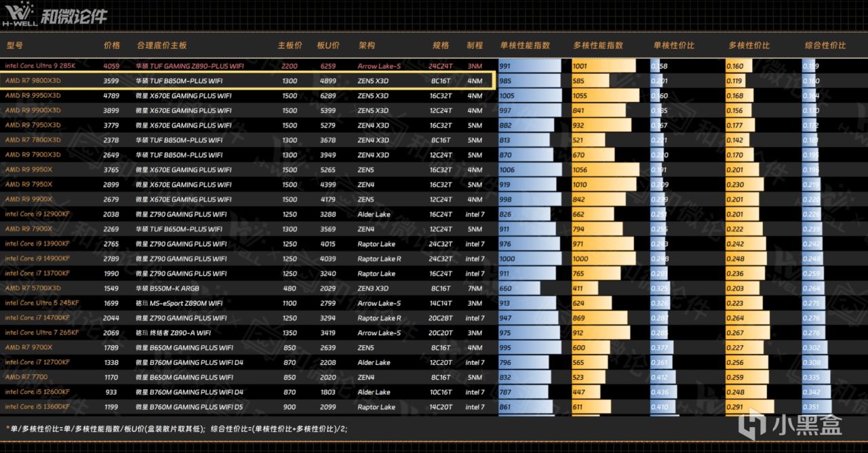Select the 单核性价比 column header
Viewport: 868px width, 453px height.
[x=674, y=45]
